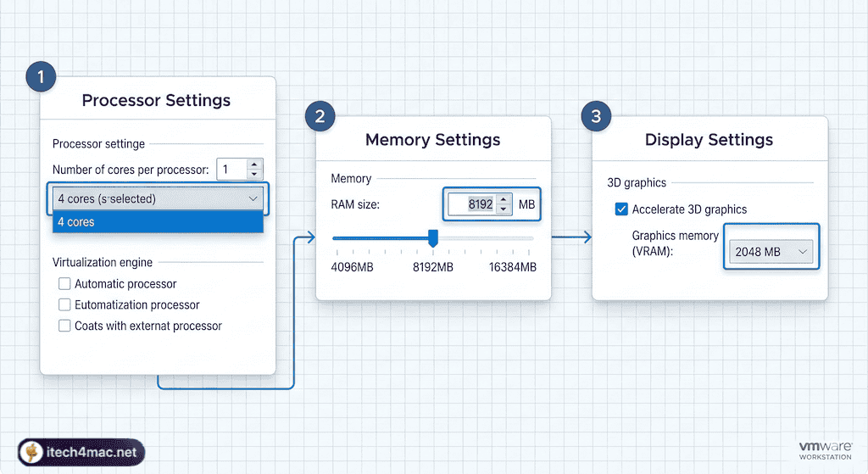Open the '4 cores (selected)' dropdown
Image resolution: width=868 pixels, height=474 pixels.
[x=158, y=198]
